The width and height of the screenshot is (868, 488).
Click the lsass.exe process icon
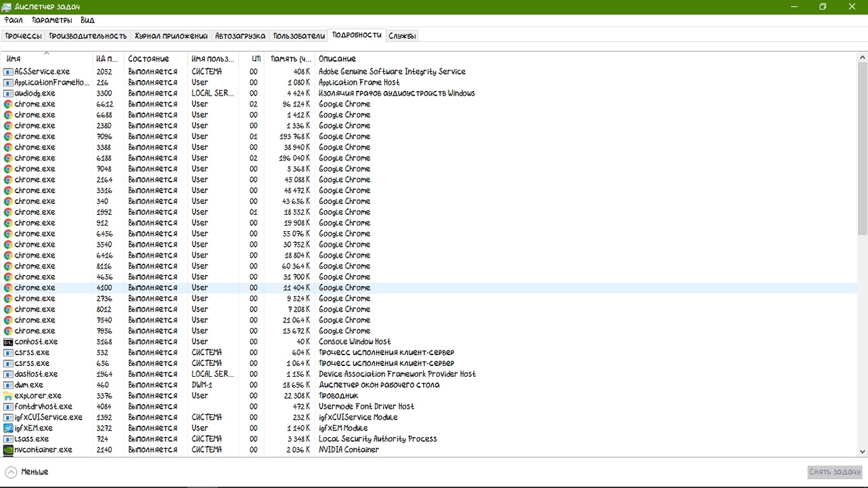coord(8,439)
